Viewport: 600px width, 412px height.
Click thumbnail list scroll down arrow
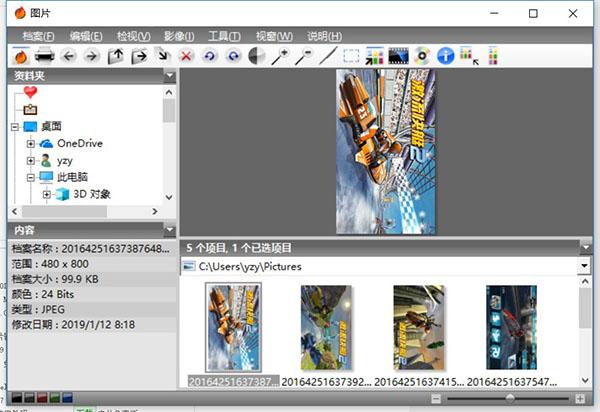[585, 380]
